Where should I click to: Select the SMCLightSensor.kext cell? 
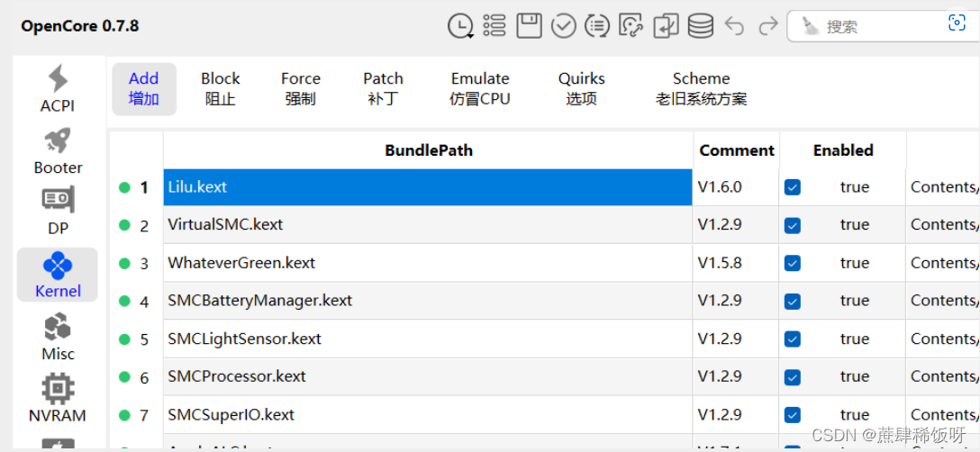[428, 339]
